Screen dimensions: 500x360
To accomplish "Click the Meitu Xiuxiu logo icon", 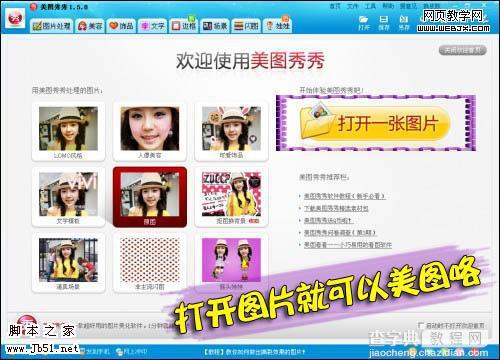I will 15,18.
